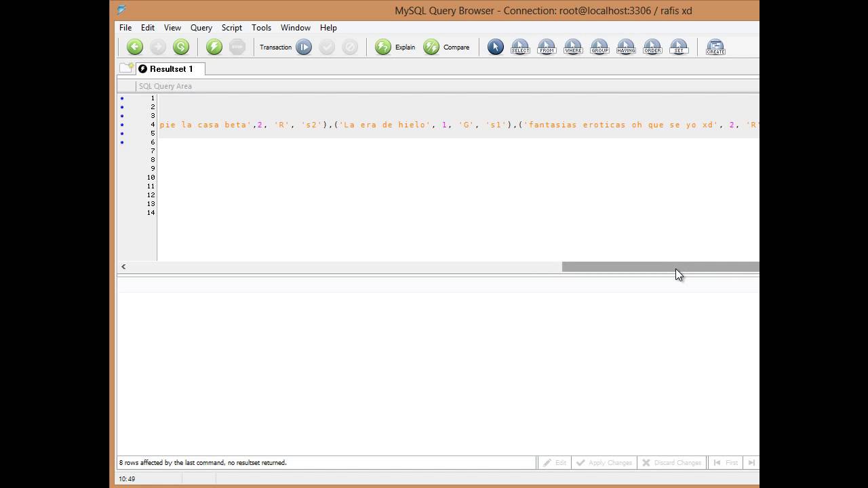Open the Edit menu
868x488 pixels.
pos(148,28)
